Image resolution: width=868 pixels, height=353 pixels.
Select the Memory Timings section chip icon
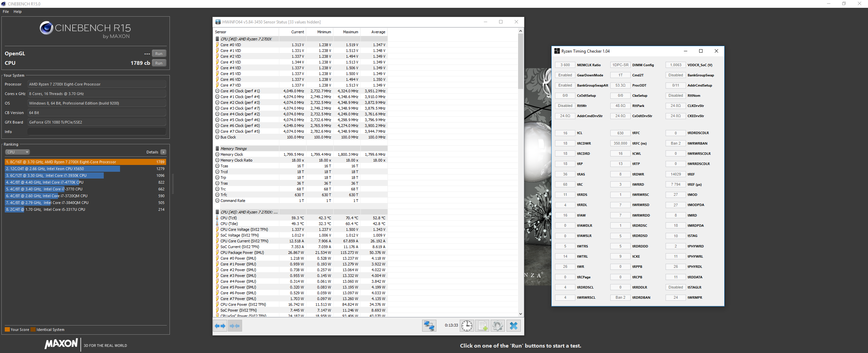pos(217,149)
